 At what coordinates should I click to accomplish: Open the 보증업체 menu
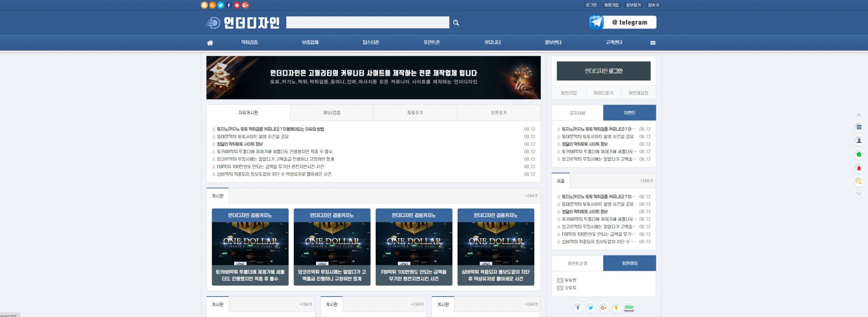coord(310,43)
